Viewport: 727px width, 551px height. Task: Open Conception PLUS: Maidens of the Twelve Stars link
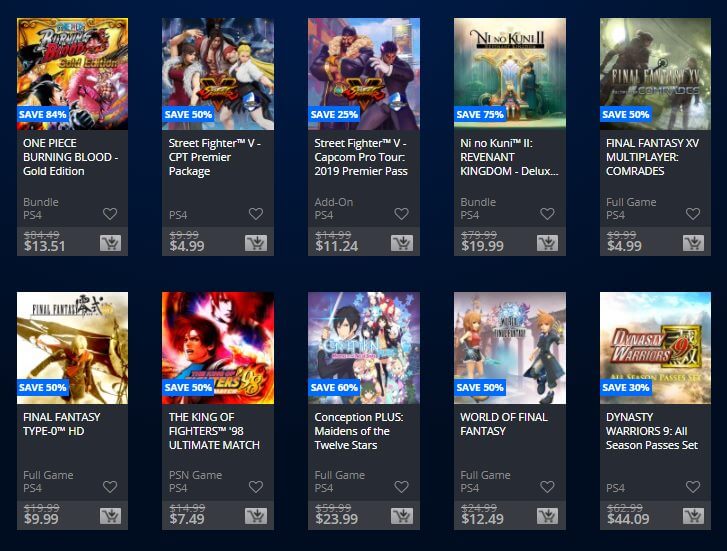pos(359,431)
